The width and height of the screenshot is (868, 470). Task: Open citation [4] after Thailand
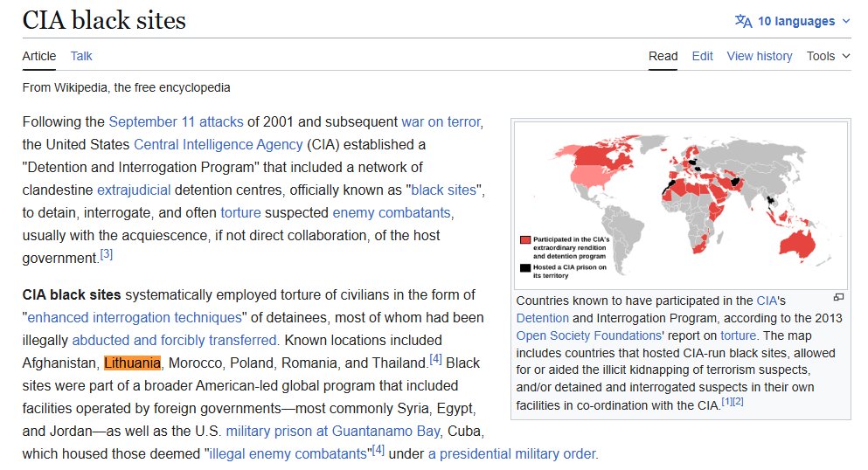435,359
